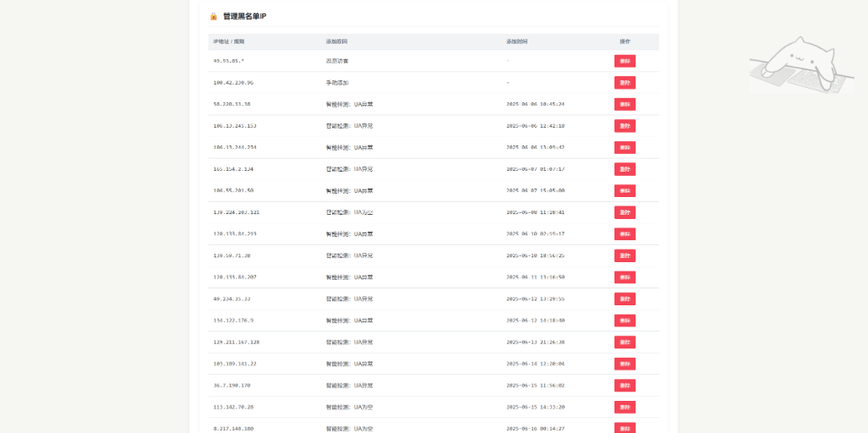Click the cat mascot illustration at right

click(796, 66)
